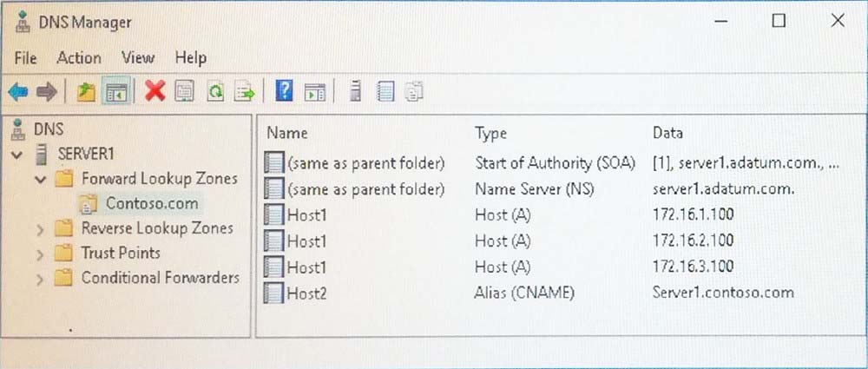Open the Action menu
The height and width of the screenshot is (369, 868).
[79, 57]
